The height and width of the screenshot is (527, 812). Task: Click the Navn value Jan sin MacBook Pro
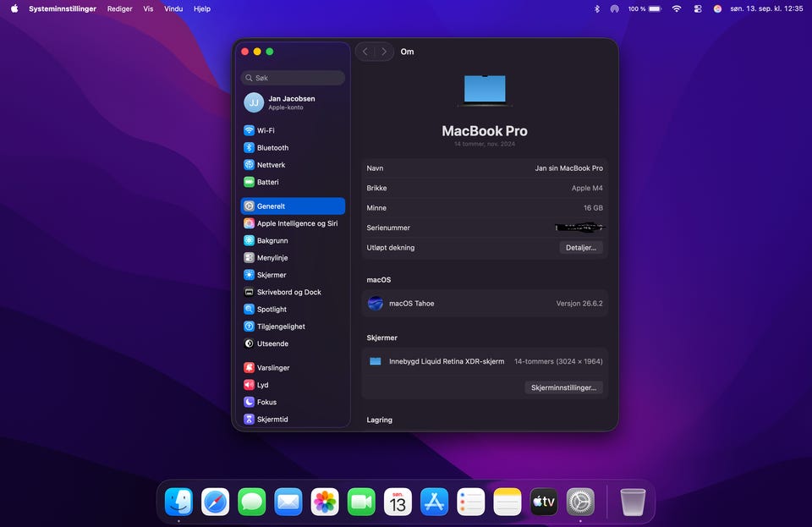point(568,168)
